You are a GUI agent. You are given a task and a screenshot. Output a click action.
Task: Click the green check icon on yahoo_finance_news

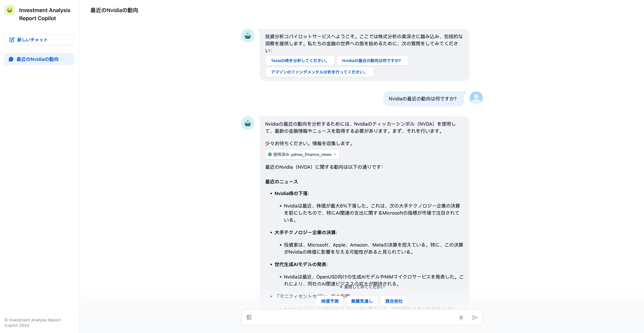(270, 154)
